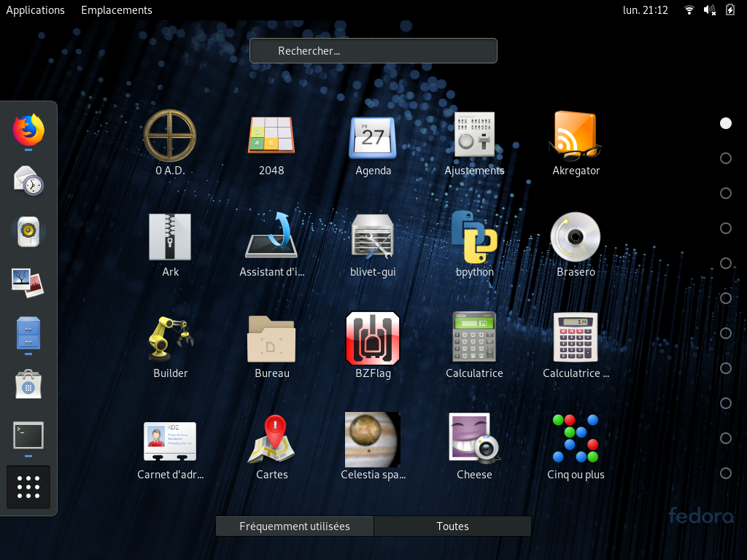The width and height of the screenshot is (747, 560).
Task: Go to the ninth page indicator dot
Action: point(726,403)
